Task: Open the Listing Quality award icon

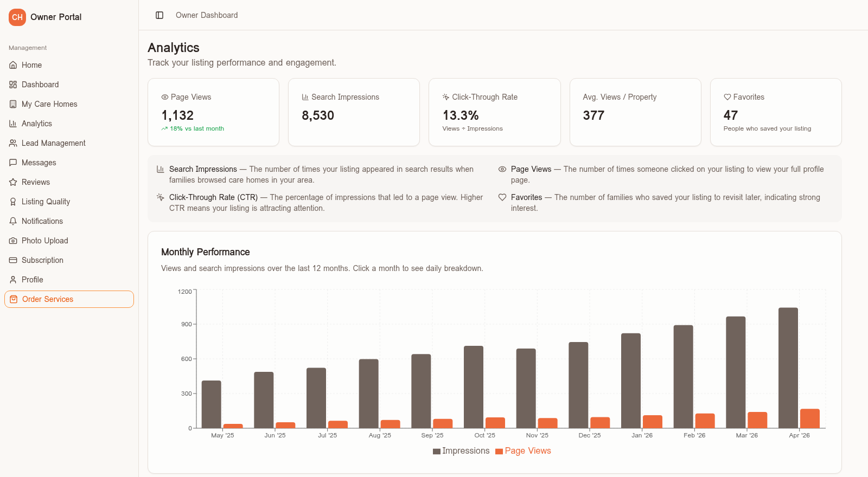Action: coord(13,202)
